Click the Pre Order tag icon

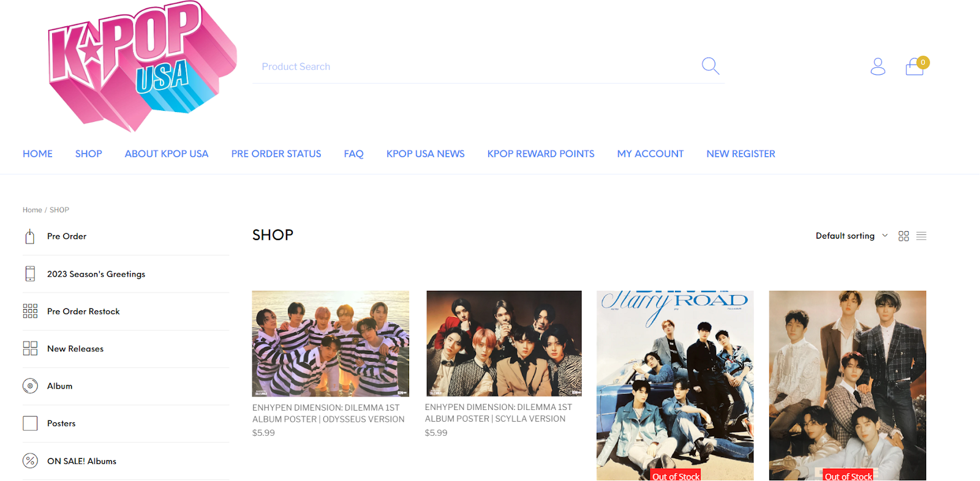tap(30, 236)
